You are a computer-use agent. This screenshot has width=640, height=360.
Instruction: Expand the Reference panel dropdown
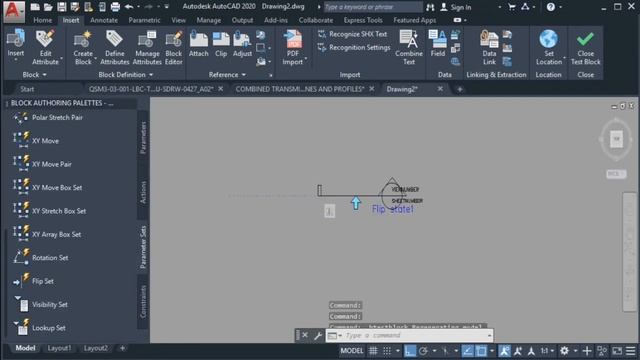[227, 75]
